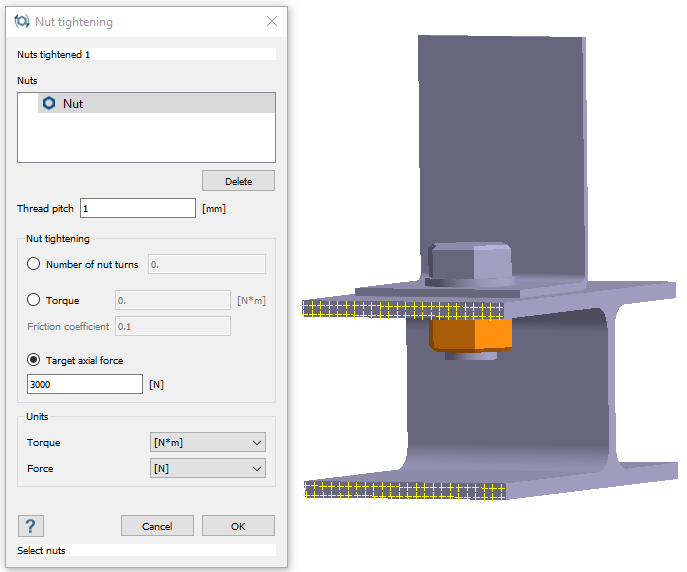
Task: Select Target axial force radio button
Action: tap(33, 360)
